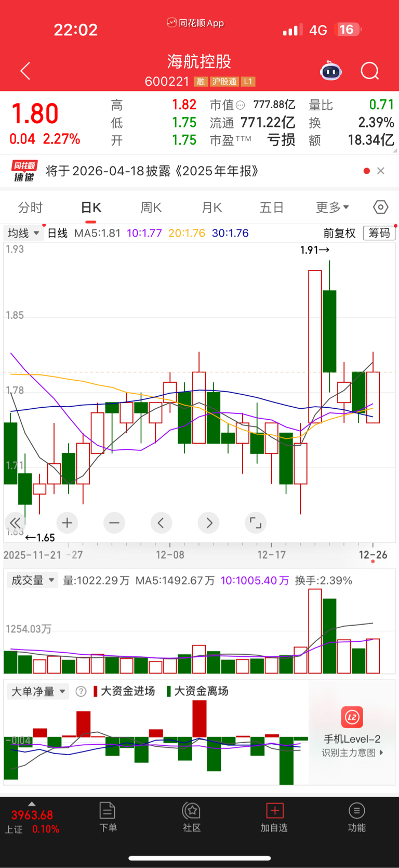Tap the MA5:1.81 legend
The height and width of the screenshot is (868, 399).
coord(97,233)
